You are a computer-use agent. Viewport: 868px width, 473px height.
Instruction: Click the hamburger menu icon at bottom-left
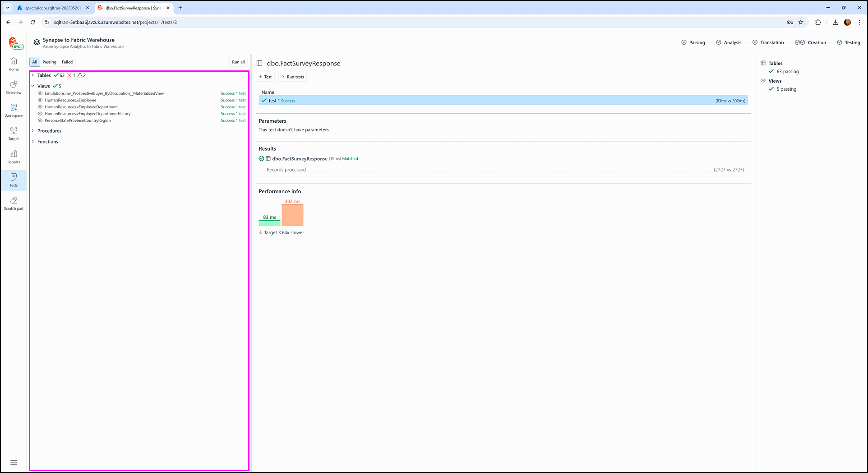click(14, 463)
